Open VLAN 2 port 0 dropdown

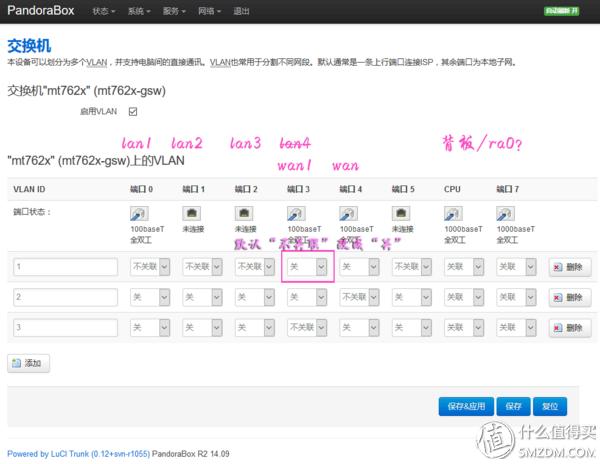[150, 297]
